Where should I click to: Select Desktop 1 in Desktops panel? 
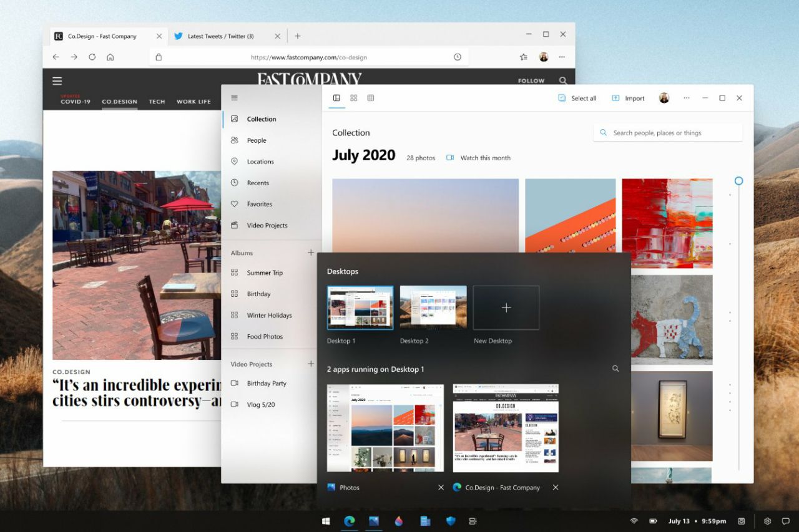(360, 307)
